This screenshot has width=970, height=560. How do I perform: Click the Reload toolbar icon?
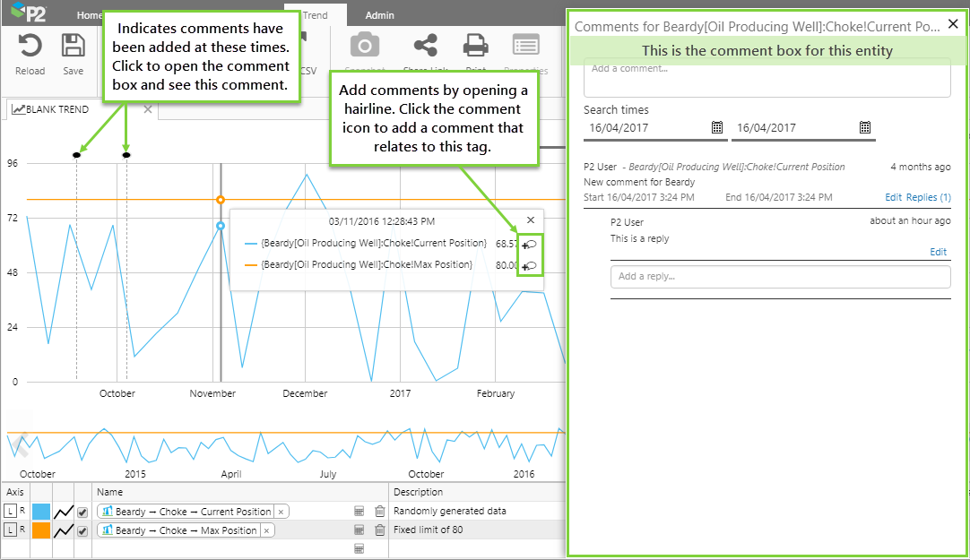tap(30, 47)
